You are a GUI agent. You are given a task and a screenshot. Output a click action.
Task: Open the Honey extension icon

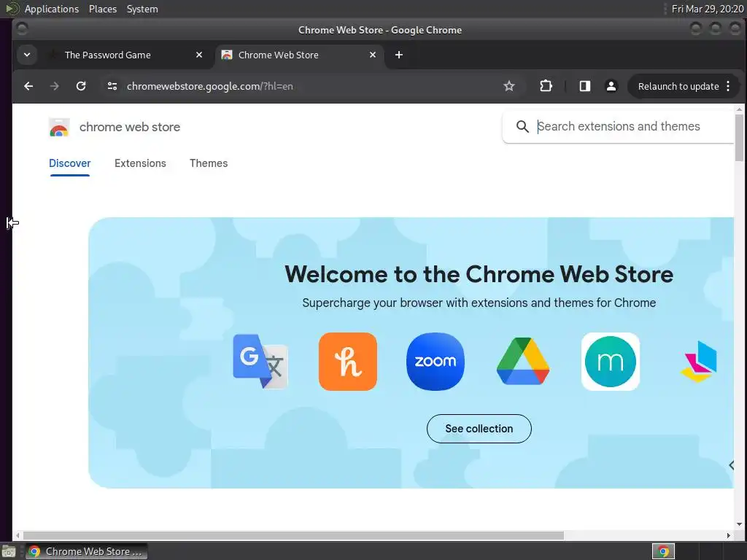pos(348,362)
